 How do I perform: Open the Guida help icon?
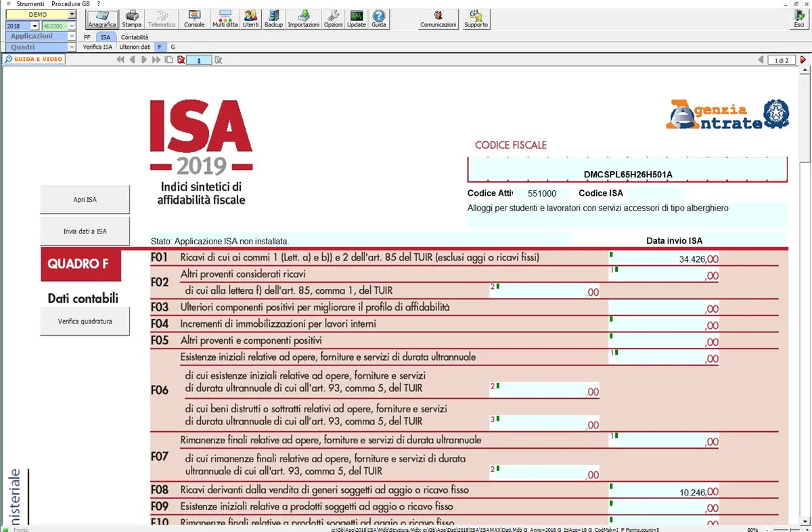click(x=379, y=19)
